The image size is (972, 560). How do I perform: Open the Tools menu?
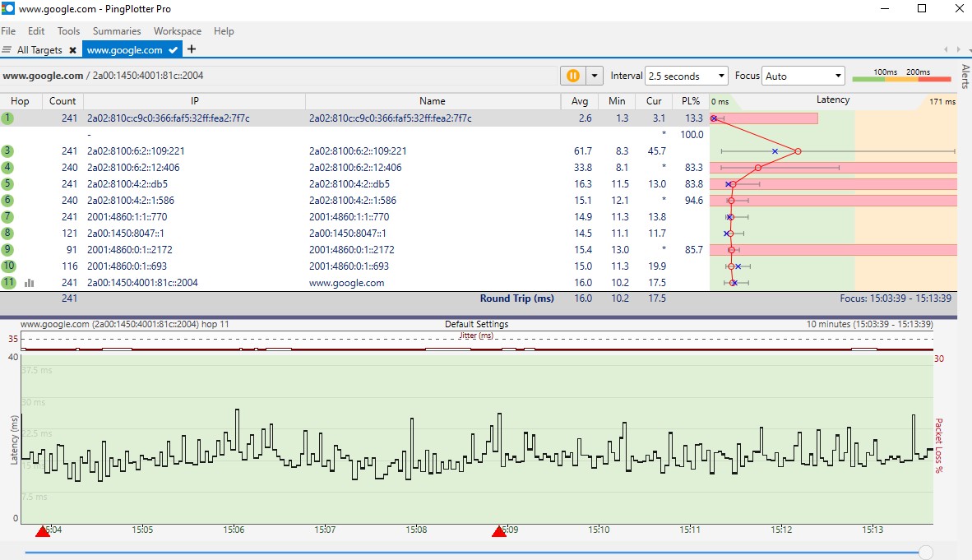(68, 31)
